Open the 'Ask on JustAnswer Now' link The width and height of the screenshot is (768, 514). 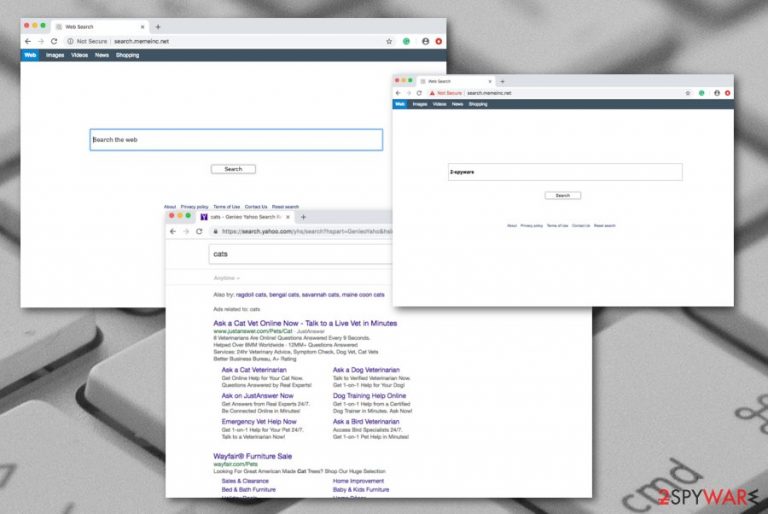258,396
